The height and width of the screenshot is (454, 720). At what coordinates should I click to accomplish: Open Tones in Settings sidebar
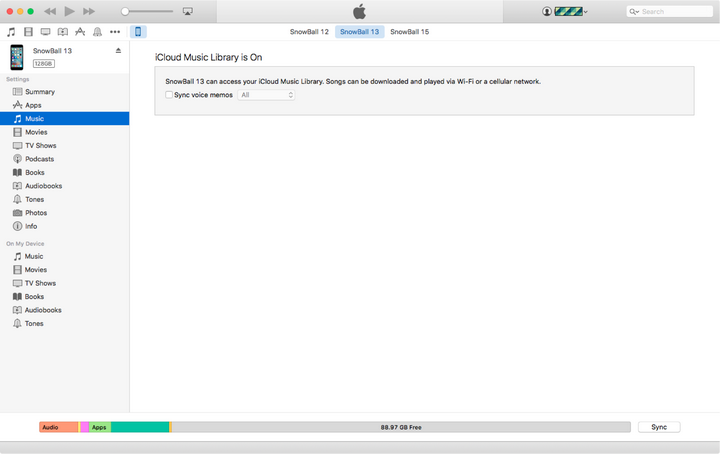tap(64, 199)
